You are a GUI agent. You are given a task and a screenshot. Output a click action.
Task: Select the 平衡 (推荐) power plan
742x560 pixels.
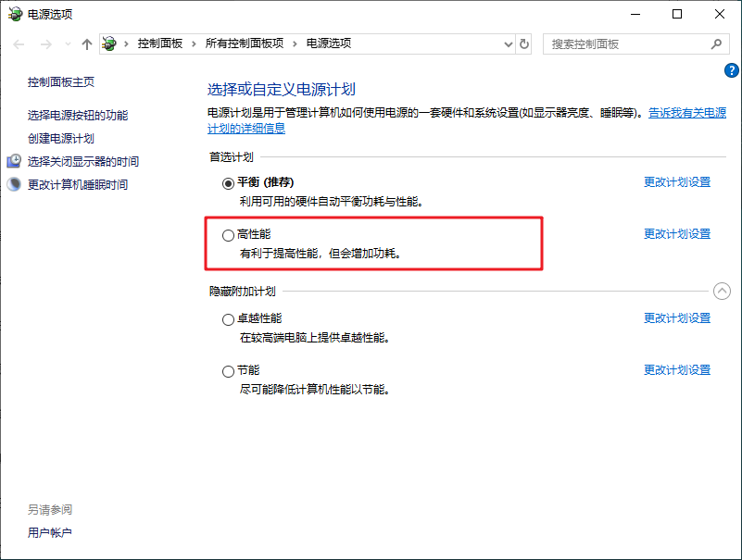[229, 183]
